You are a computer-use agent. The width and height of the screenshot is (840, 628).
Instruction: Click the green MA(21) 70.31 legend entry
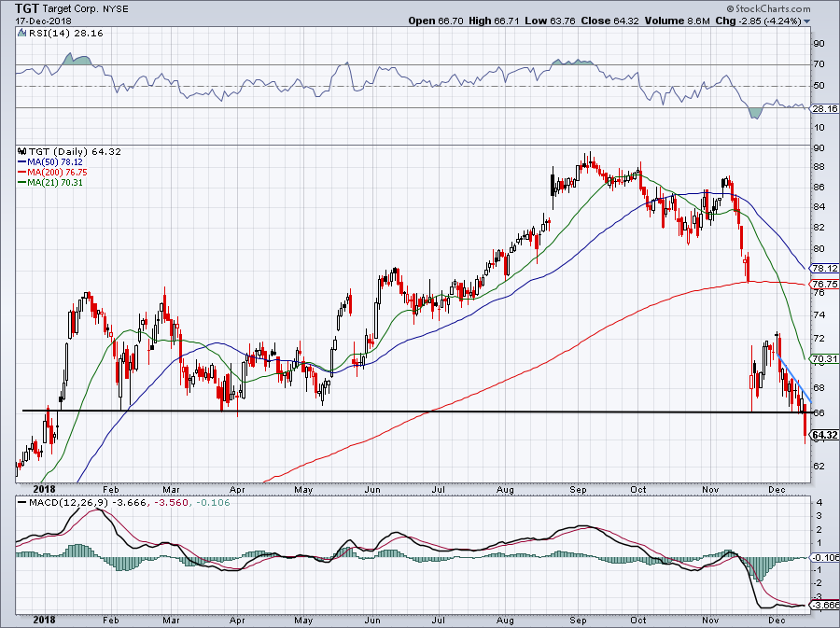[50, 183]
